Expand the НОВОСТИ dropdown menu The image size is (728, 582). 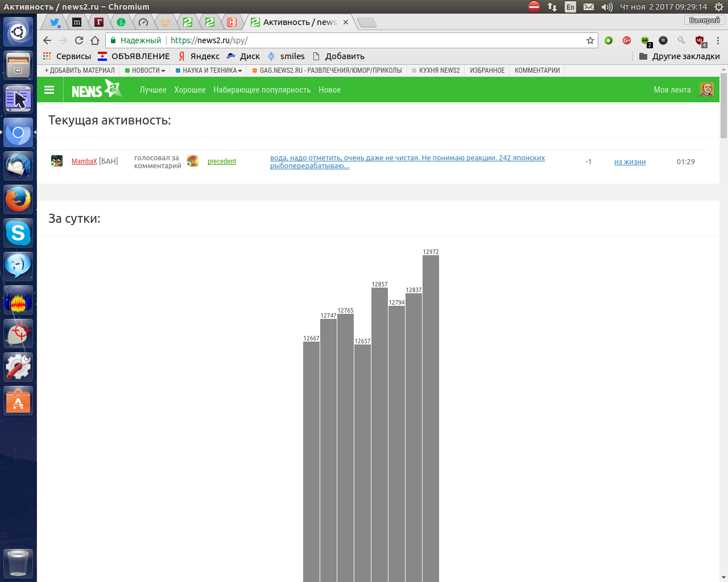point(146,70)
